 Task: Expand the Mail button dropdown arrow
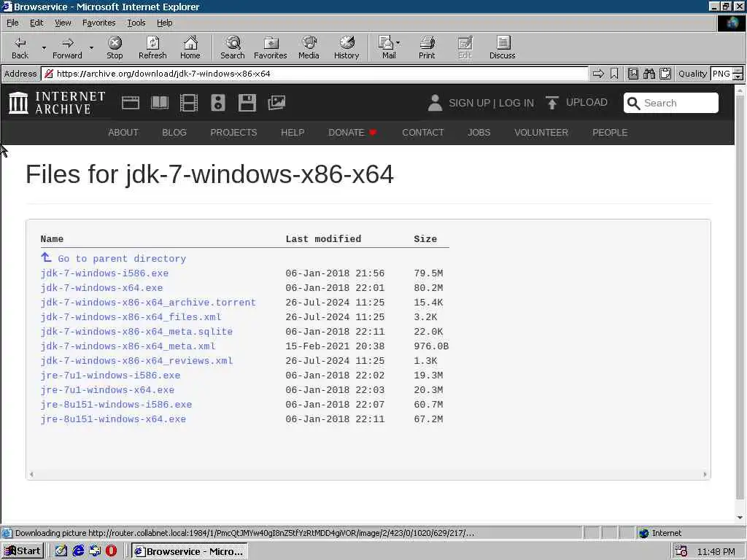point(398,43)
